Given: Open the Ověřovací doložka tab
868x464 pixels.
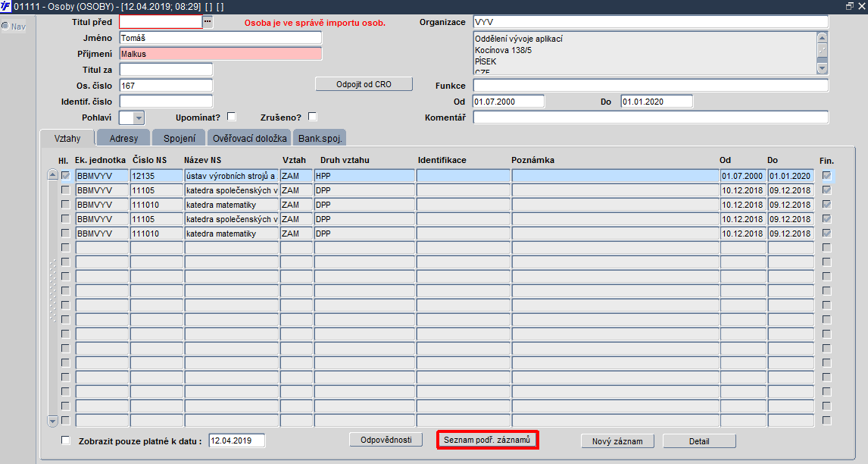Looking at the screenshot, I should [250, 138].
